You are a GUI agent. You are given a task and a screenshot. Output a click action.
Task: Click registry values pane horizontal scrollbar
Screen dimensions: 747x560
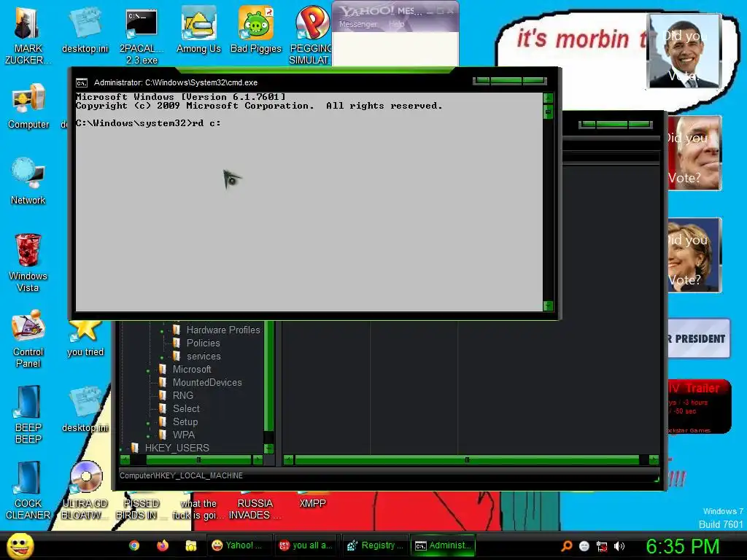pyautogui.click(x=467, y=460)
